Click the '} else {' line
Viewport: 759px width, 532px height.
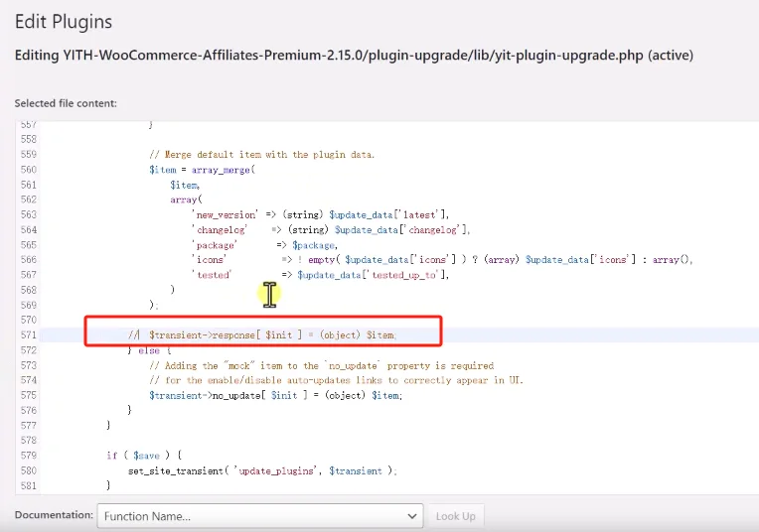tap(150, 350)
